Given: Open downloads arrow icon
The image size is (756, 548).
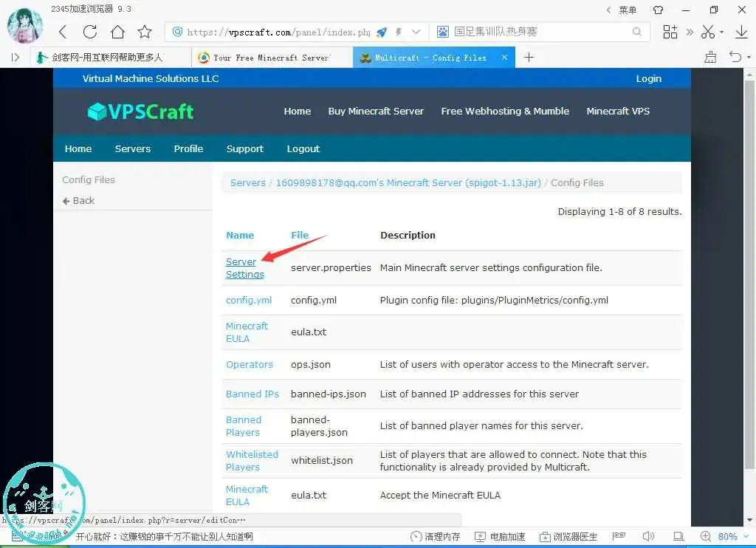Looking at the screenshot, I should pyautogui.click(x=741, y=32).
